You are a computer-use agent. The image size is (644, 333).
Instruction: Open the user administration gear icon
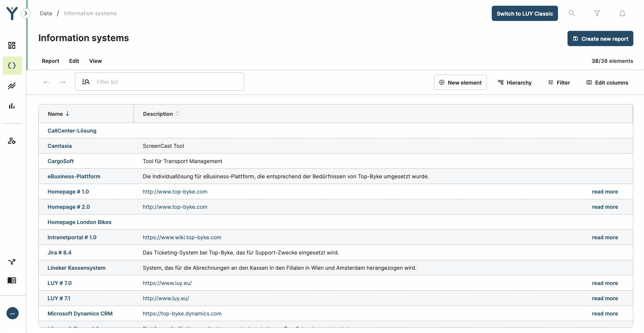[12, 141]
